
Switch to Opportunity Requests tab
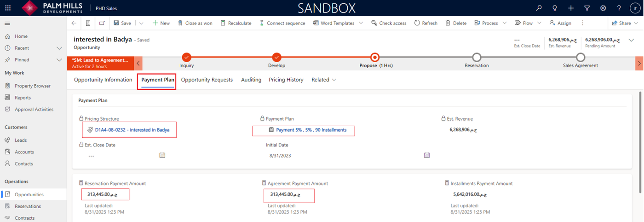207,80
